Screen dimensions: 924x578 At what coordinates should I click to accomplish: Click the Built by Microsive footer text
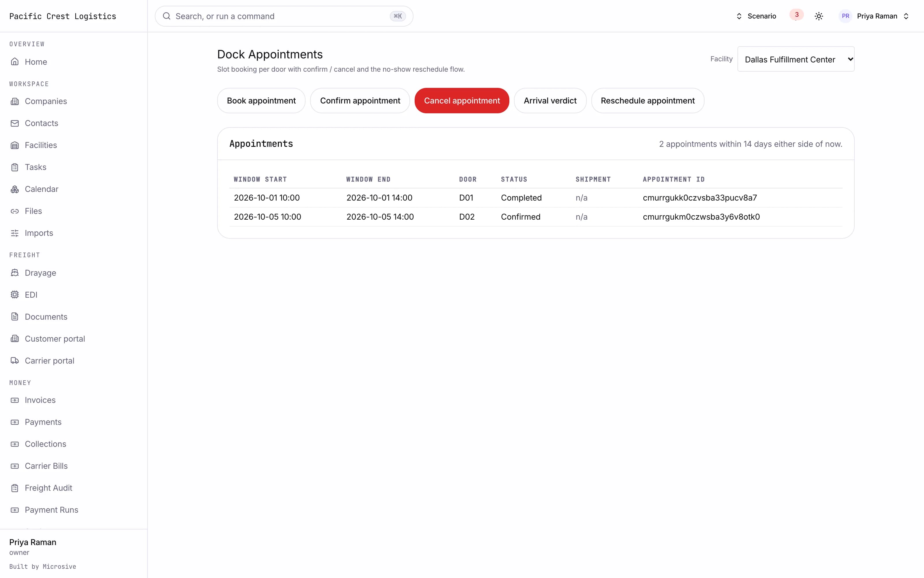(42, 566)
